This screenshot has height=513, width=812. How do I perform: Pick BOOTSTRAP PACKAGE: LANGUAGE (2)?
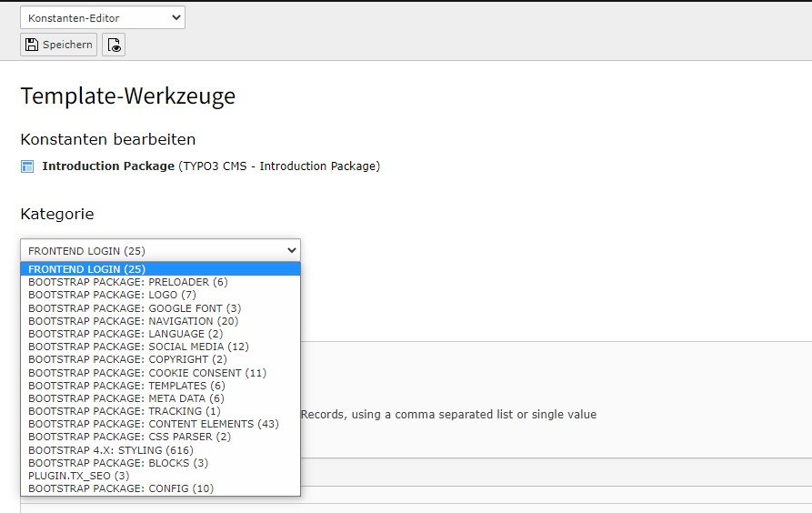(x=161, y=334)
